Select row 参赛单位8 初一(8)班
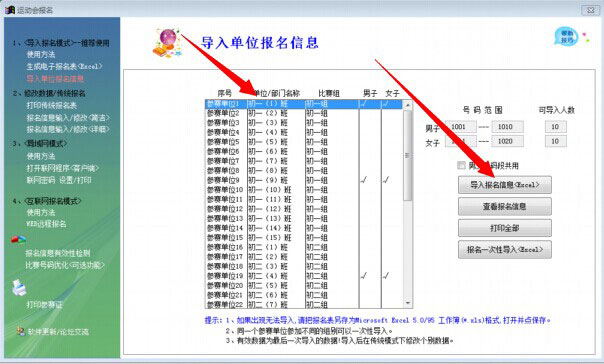Image resolution: width=604 pixels, height=364 pixels. point(304,171)
